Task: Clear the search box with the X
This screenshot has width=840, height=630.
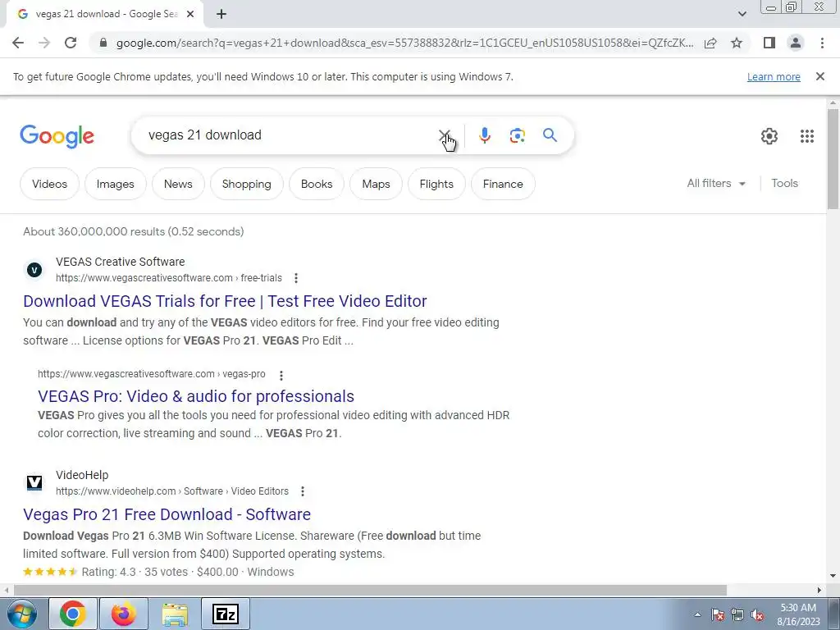Action: (x=444, y=135)
